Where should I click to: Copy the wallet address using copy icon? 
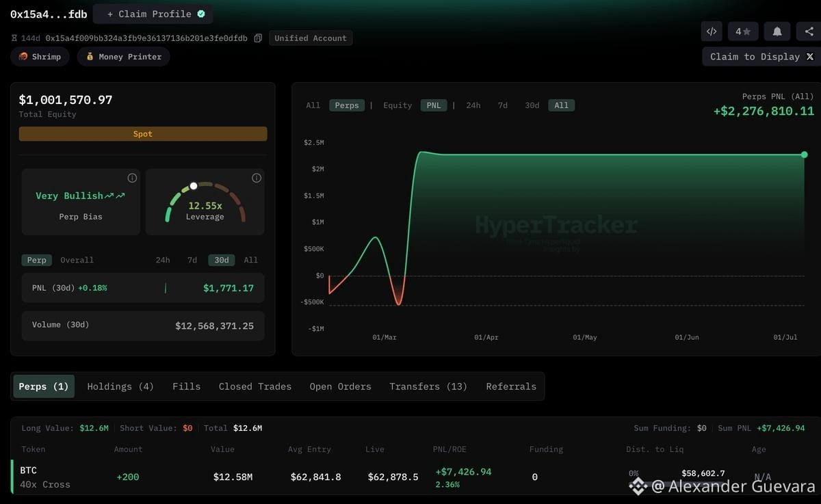pos(258,38)
